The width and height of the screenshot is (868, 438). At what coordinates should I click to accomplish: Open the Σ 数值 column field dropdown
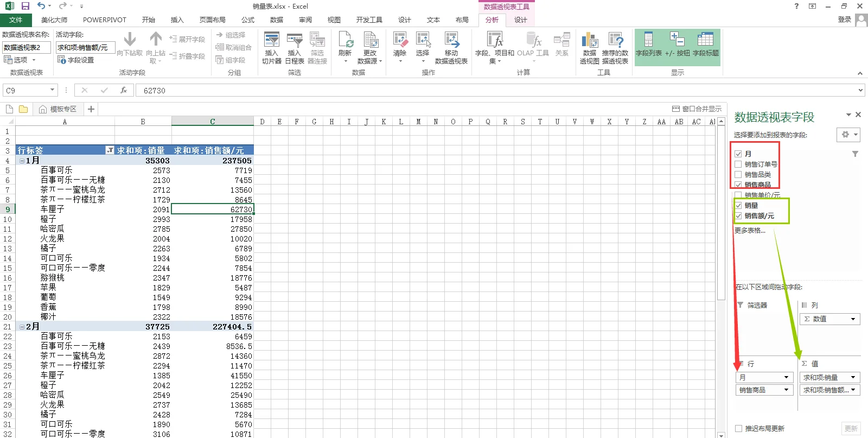[x=853, y=319]
